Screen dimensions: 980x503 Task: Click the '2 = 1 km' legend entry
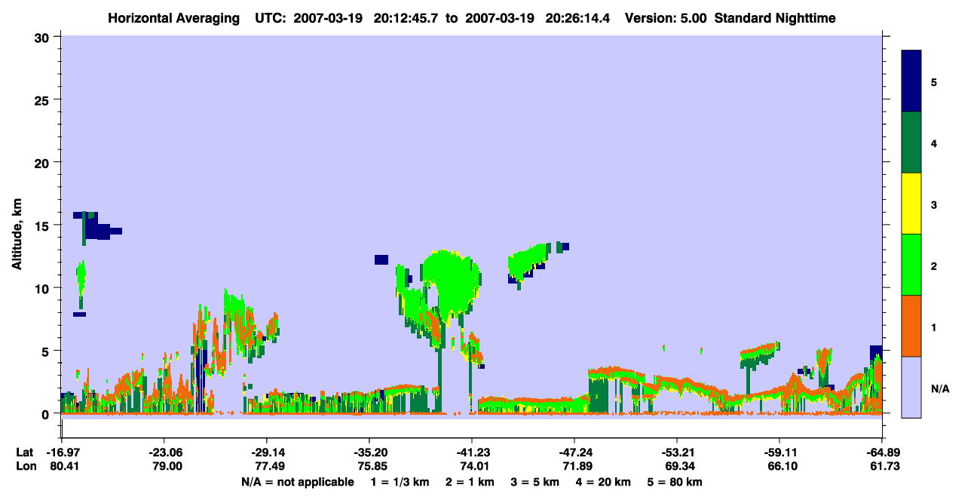point(470,482)
